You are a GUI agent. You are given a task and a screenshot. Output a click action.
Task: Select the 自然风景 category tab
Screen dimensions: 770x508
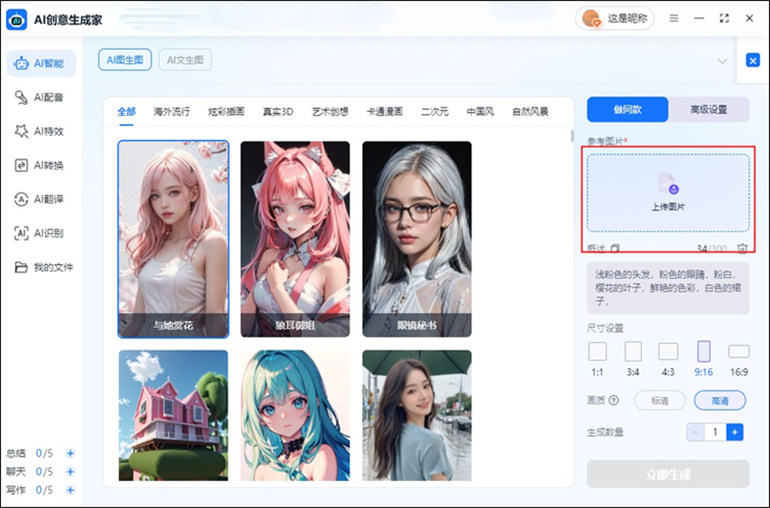[x=530, y=112]
